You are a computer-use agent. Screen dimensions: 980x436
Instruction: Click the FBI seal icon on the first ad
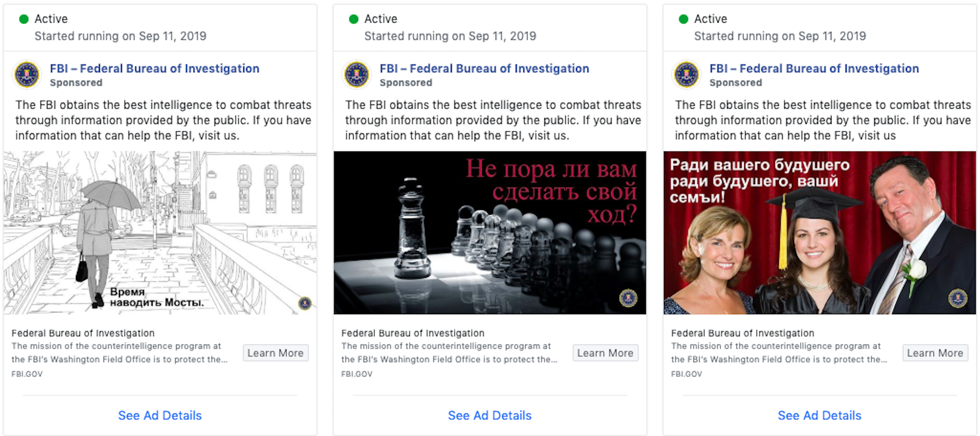click(26, 74)
